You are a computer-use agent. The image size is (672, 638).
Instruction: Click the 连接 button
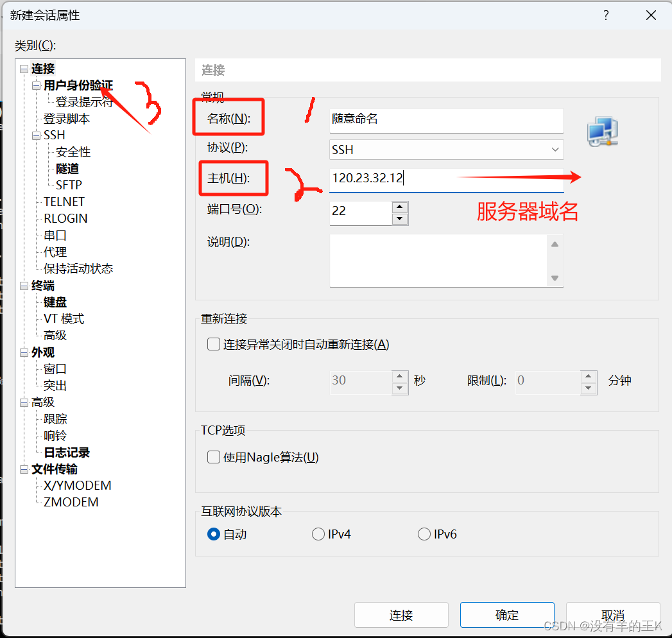[401, 615]
